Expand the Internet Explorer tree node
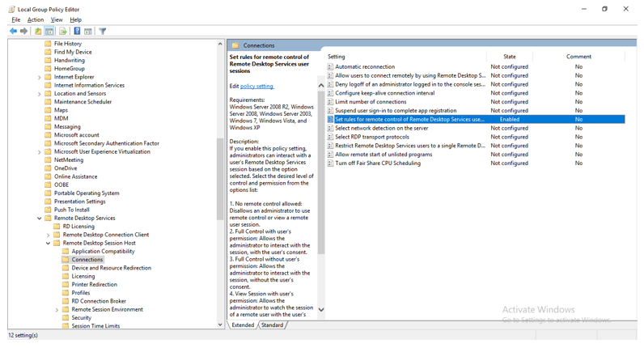644x348 pixels. click(x=40, y=77)
